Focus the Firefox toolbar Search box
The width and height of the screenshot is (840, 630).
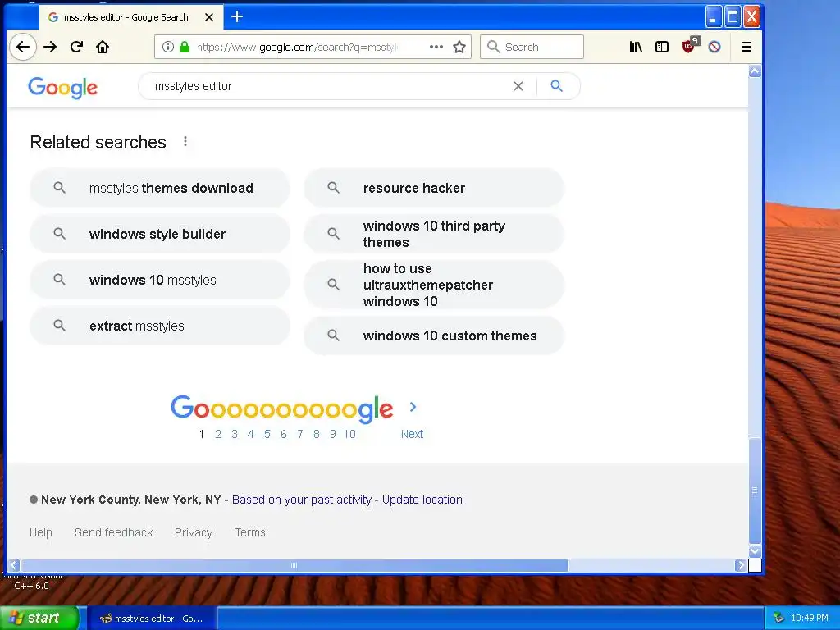click(x=532, y=47)
